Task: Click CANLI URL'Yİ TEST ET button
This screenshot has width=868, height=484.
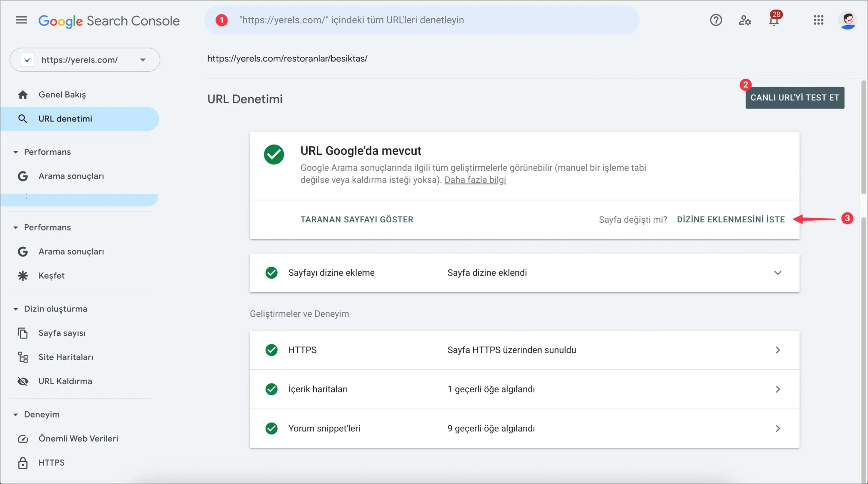Action: [795, 98]
